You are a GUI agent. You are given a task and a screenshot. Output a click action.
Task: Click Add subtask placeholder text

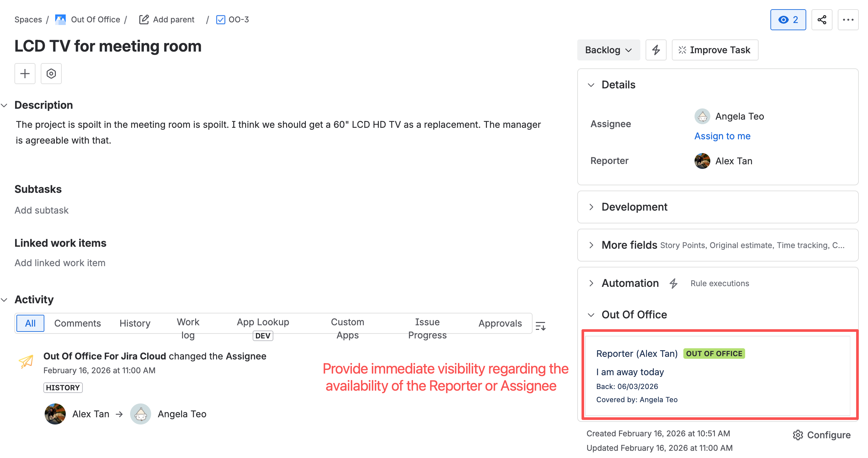[41, 210]
